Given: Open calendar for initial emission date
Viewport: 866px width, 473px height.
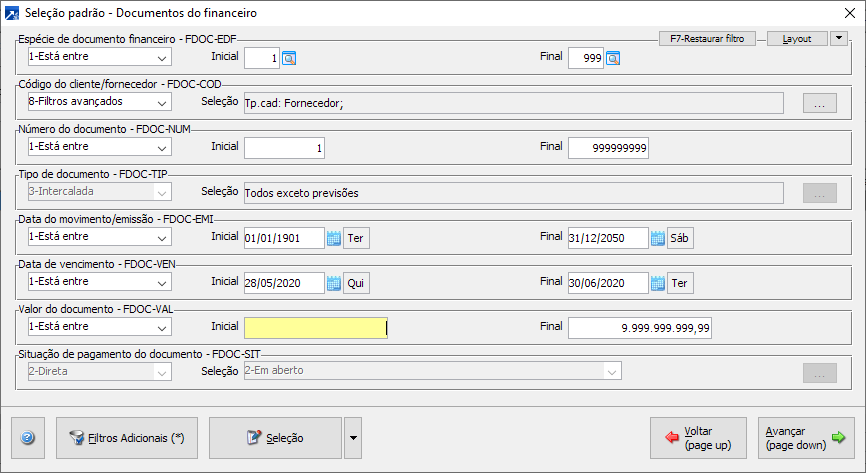Looking at the screenshot, I should click(x=334, y=238).
